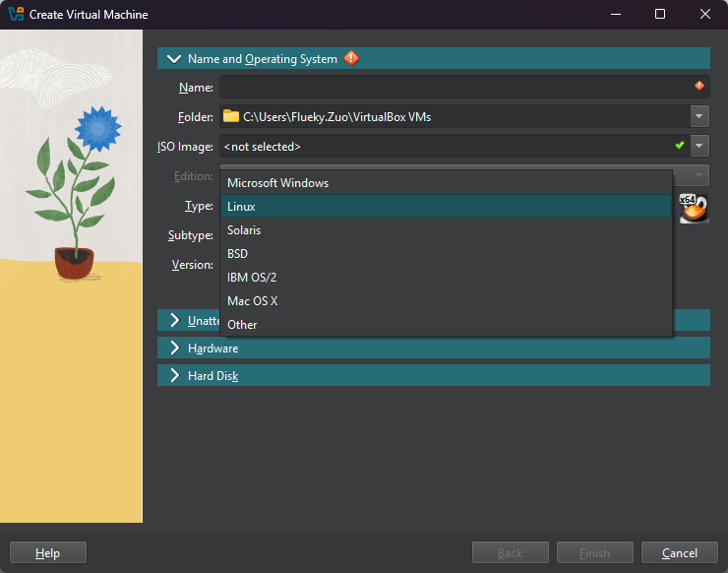Viewport: 728px width, 573px height.
Task: Click the x64 OS type icon
Action: 694,208
